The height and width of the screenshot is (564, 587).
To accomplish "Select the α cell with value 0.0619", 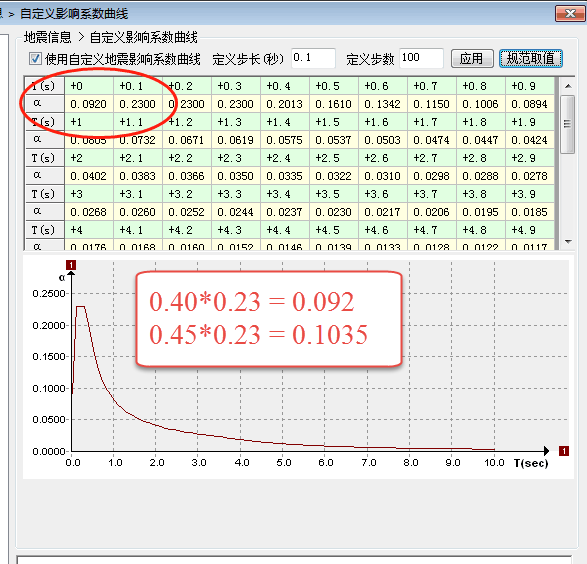I will click(x=235, y=140).
